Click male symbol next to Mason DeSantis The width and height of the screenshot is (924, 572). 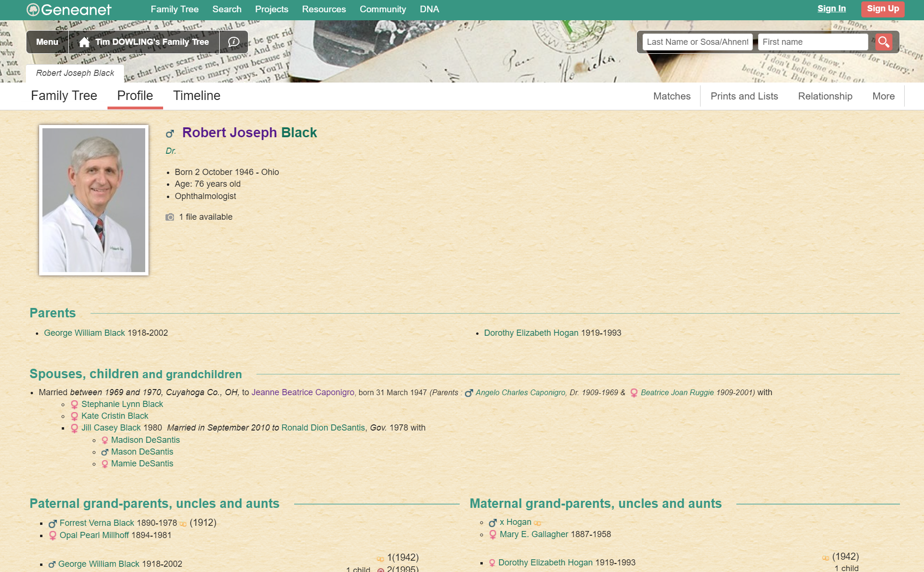tap(105, 452)
